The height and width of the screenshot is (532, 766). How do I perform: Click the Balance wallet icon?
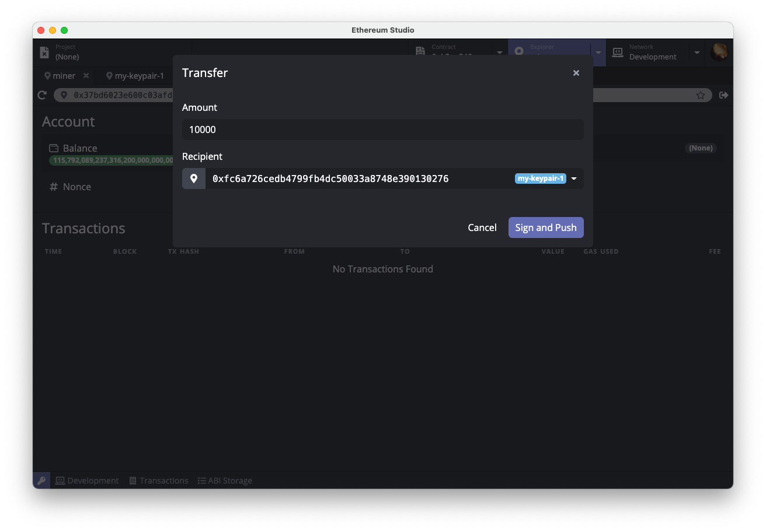54,148
